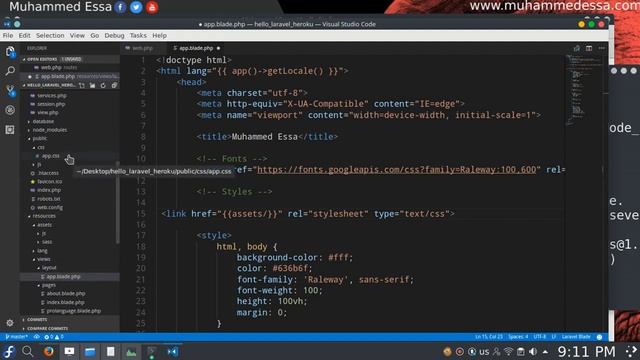Change indentation via Spaces: 4
640x360 pixels.
tap(518, 337)
